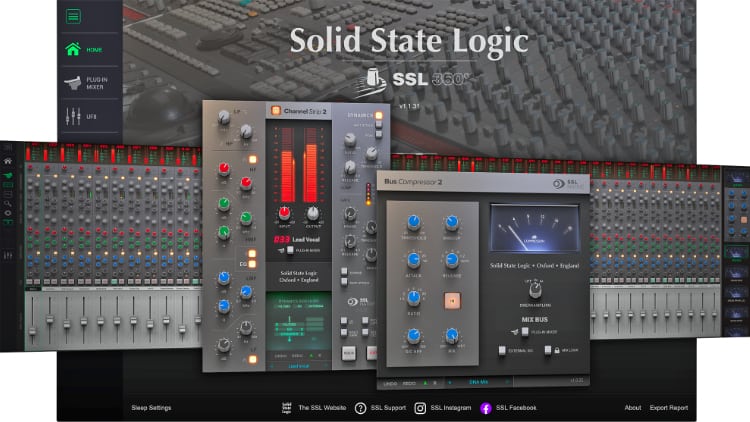
Task: Click the UF8 faders icon
Action: pyautogui.click(x=73, y=116)
